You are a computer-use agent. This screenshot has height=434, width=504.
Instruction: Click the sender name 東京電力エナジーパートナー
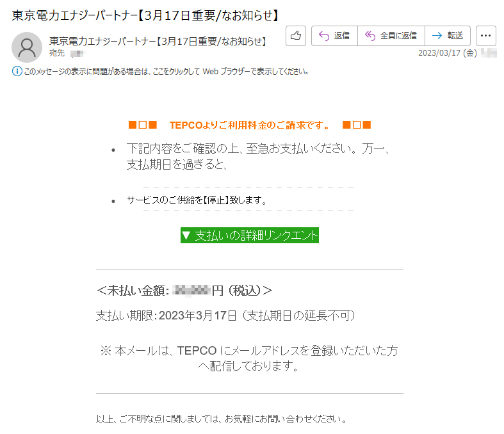pyautogui.click(x=158, y=41)
